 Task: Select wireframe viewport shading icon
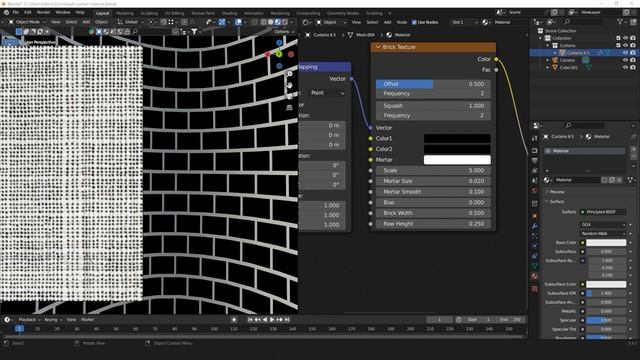(264, 22)
